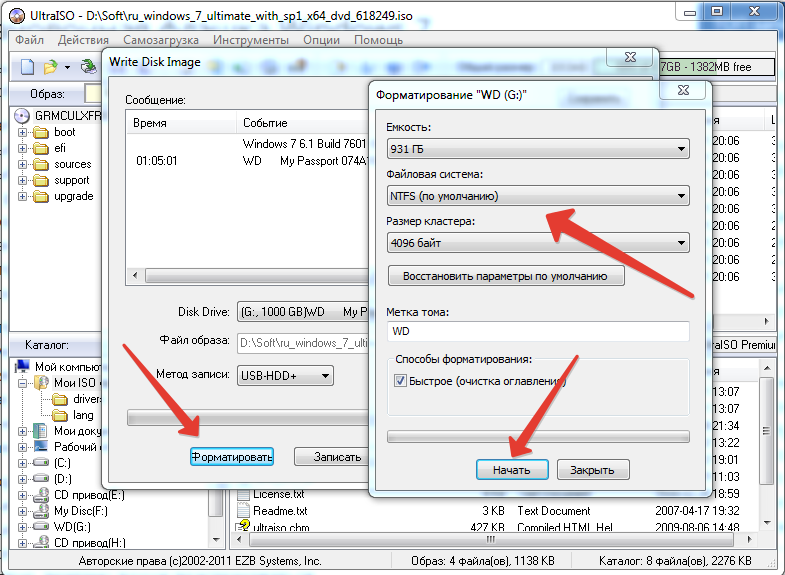Click the sources folder icon

[41, 165]
